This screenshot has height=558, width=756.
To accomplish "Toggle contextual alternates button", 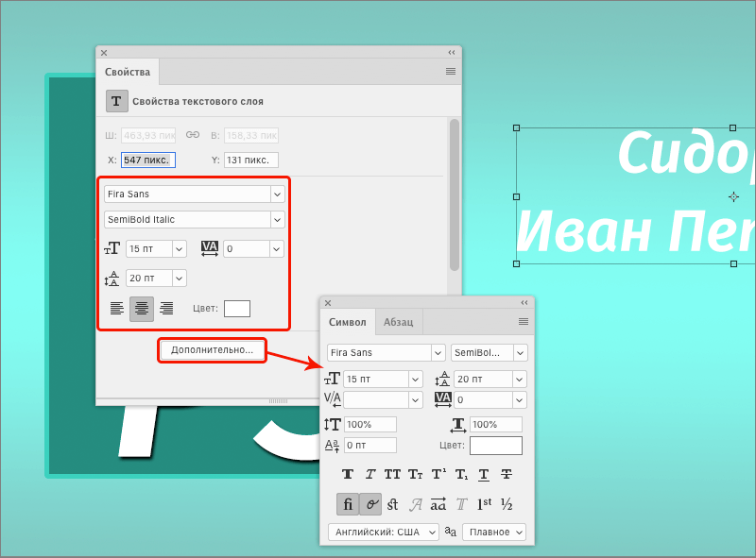I will click(370, 504).
